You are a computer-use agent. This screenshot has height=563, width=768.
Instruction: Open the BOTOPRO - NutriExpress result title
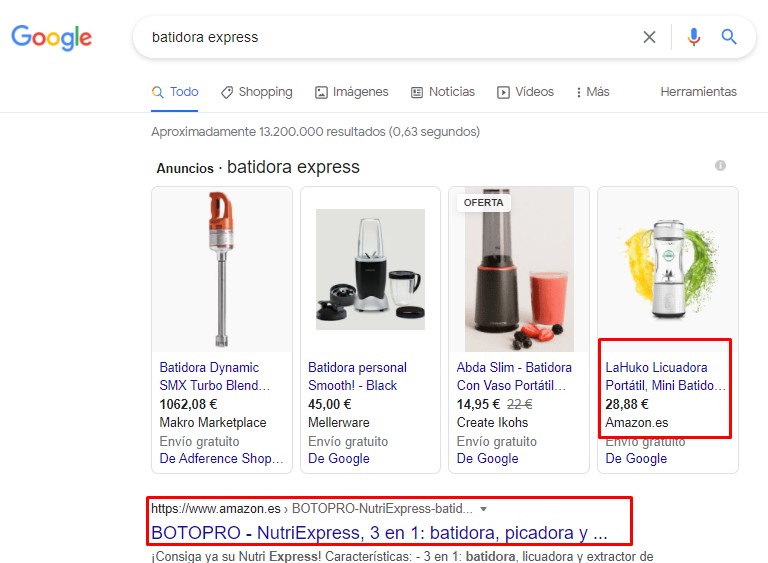[380, 533]
